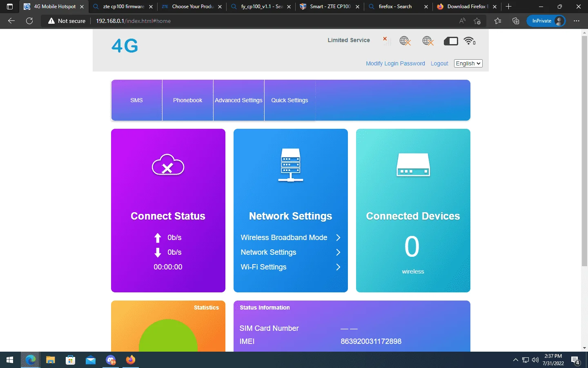Switch to the Download Firefox tab

click(x=467, y=7)
